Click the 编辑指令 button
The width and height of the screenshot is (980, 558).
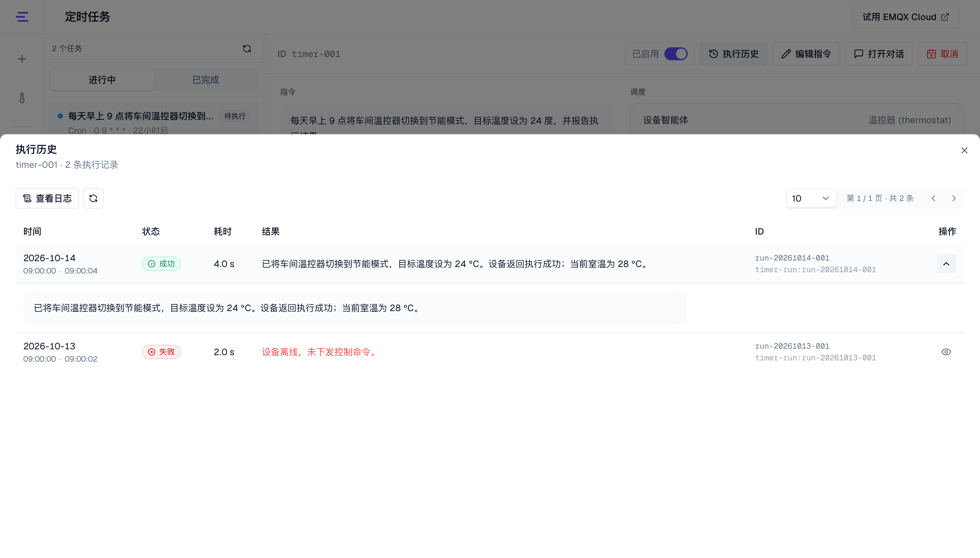point(806,54)
